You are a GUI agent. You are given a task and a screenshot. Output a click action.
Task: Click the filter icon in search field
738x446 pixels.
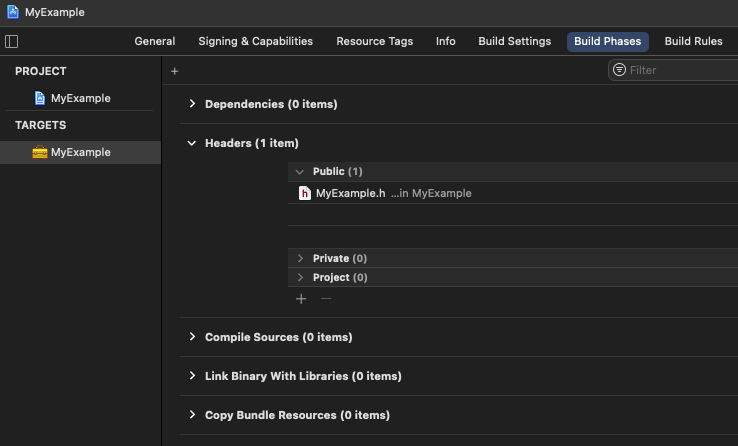(x=620, y=70)
